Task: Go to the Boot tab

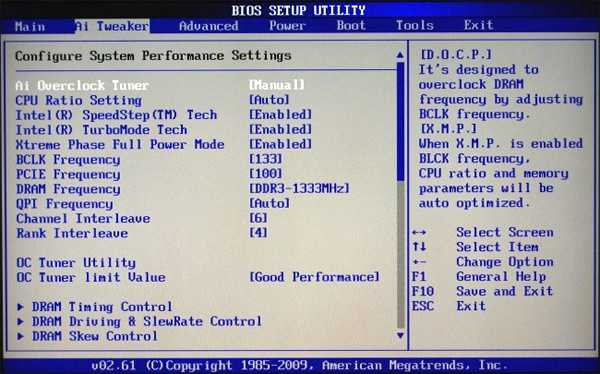Action: pyautogui.click(x=351, y=26)
